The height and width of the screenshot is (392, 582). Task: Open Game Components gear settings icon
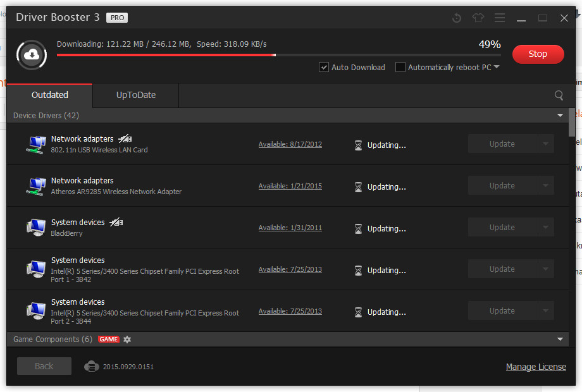127,340
